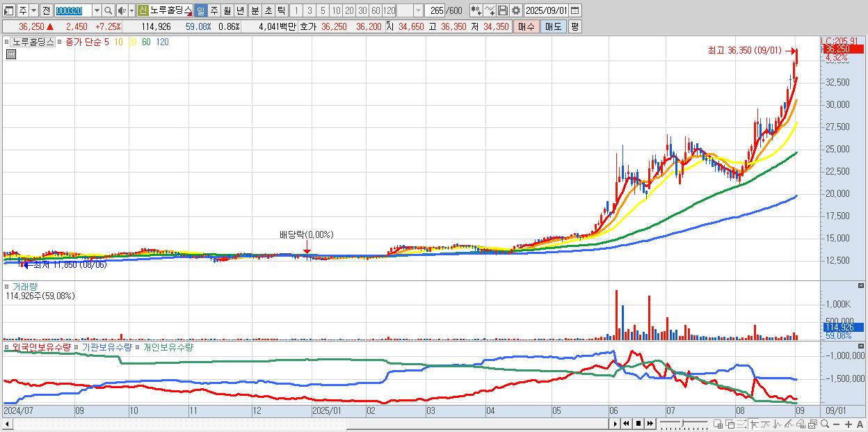868x432 pixels.
Task: Toggle the 노루홀딩스 legend marker
Action: tap(8, 42)
